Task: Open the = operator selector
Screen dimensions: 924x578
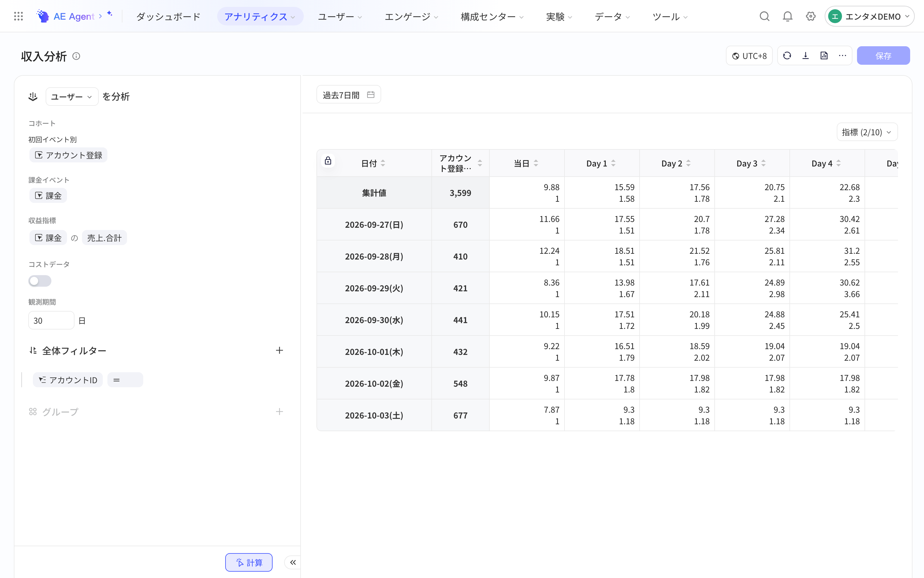Action: [x=125, y=380]
